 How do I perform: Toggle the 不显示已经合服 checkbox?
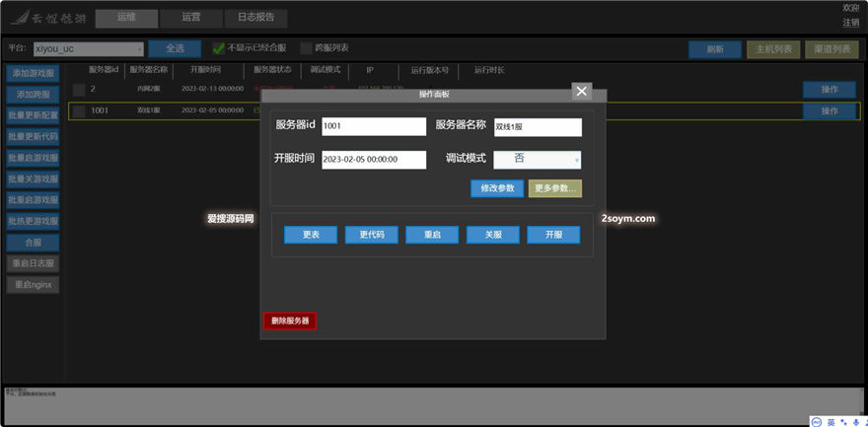point(219,47)
